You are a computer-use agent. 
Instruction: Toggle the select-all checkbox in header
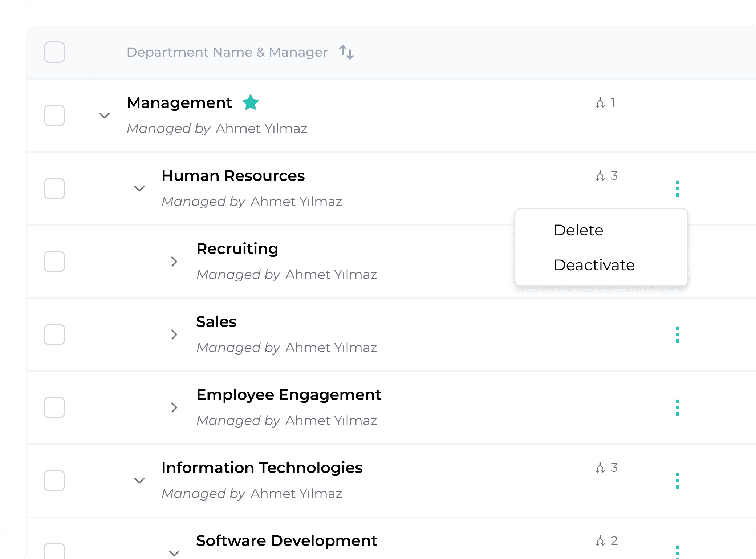click(x=54, y=52)
